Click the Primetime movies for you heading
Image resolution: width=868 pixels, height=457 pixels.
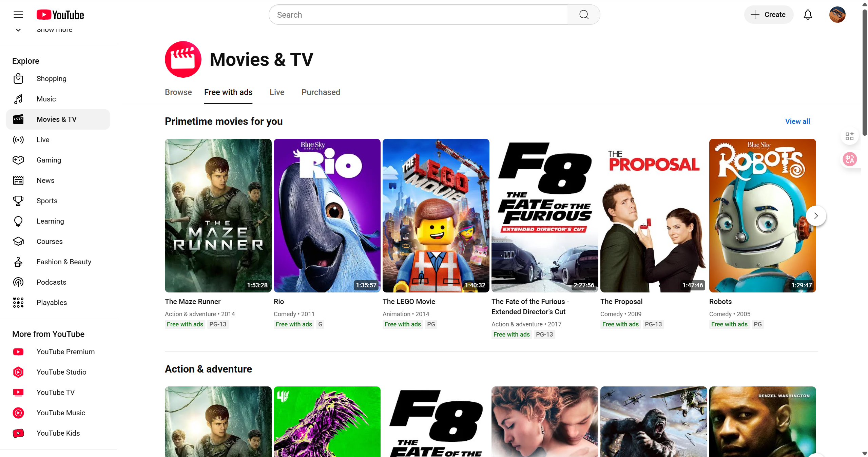tap(224, 121)
